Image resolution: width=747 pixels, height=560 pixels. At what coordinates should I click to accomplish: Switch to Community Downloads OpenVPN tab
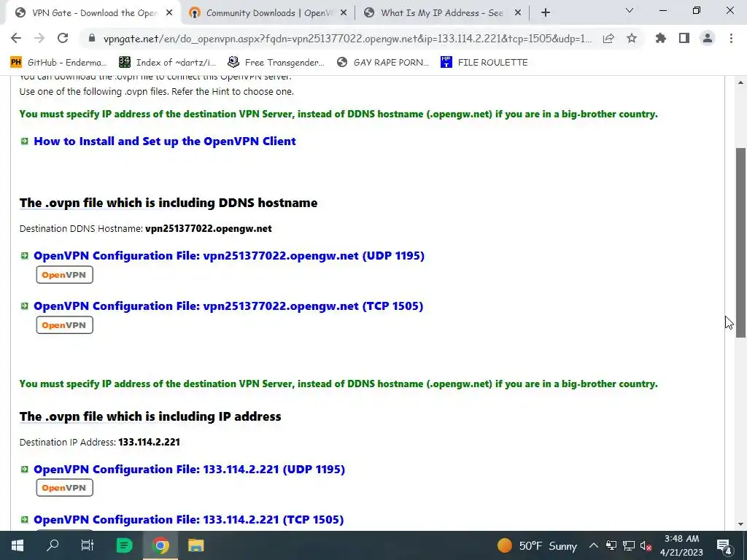coord(268,13)
